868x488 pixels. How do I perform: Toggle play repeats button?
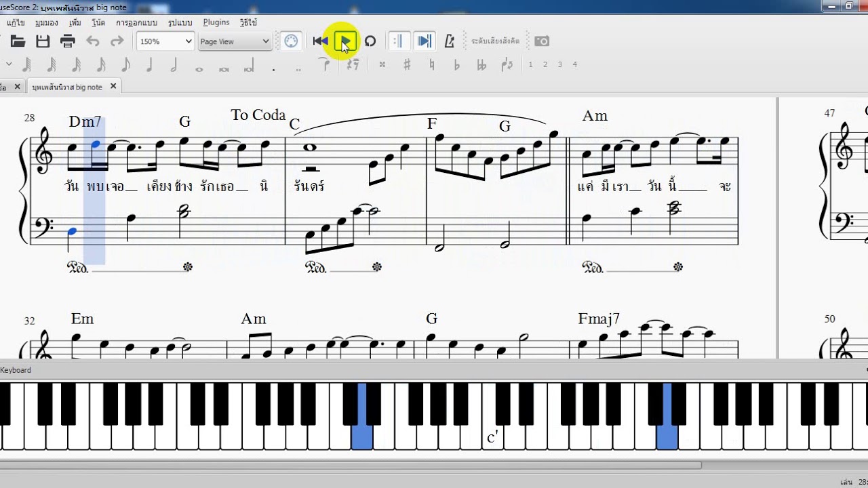(x=398, y=41)
